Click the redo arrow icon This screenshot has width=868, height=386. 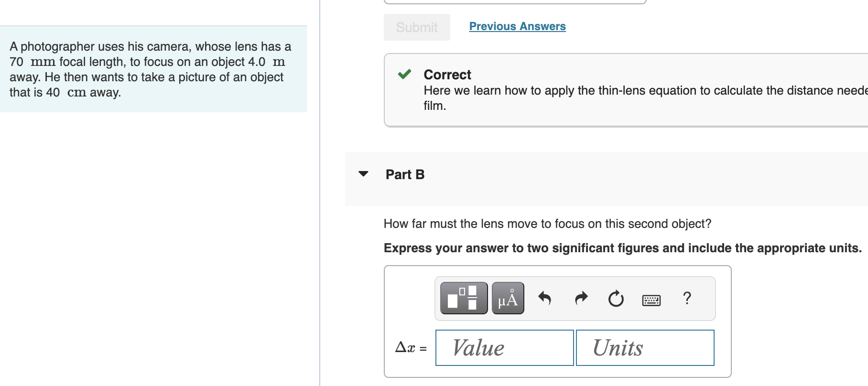[581, 298]
